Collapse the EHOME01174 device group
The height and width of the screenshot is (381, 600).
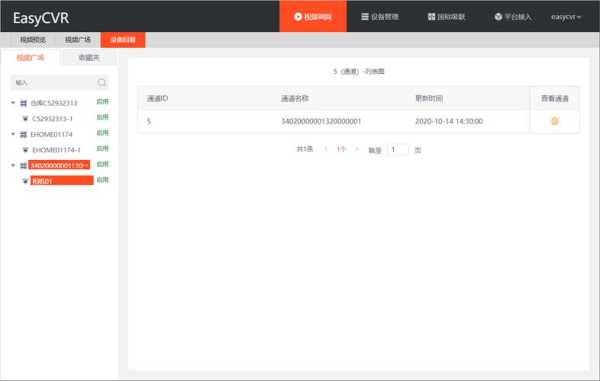point(13,134)
